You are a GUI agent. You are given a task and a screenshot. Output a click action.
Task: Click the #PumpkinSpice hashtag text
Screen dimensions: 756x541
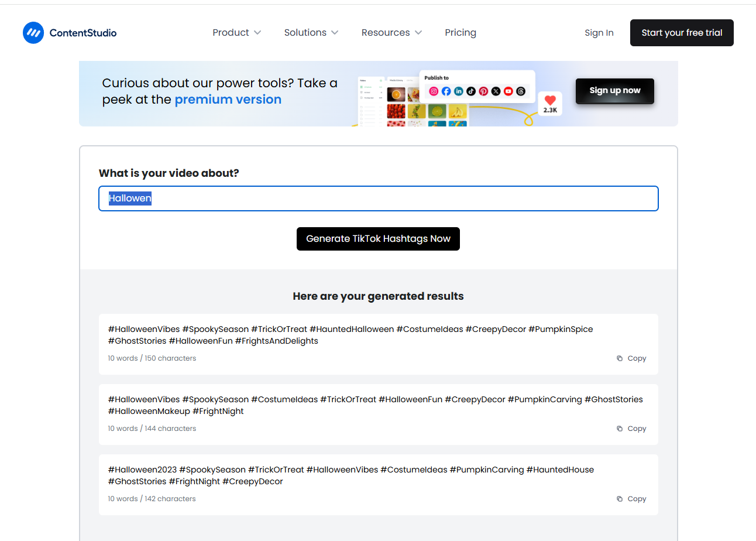(561, 329)
